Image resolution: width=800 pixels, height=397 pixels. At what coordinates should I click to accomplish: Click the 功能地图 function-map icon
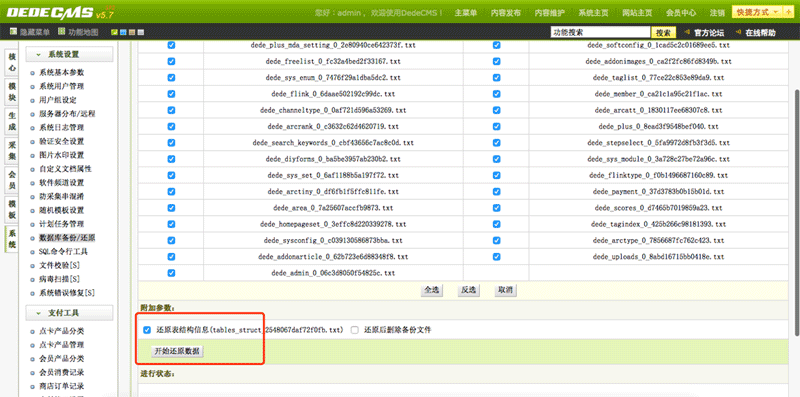tap(61, 32)
